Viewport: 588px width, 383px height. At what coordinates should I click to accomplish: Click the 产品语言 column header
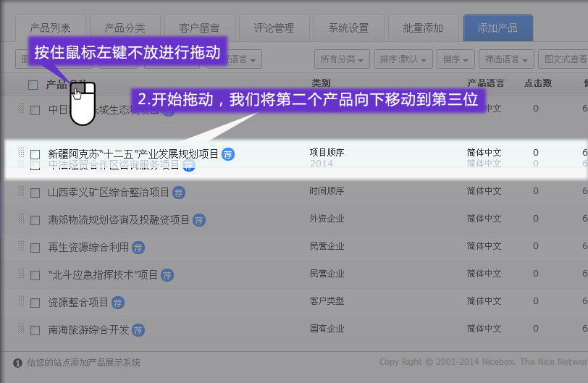click(x=486, y=83)
